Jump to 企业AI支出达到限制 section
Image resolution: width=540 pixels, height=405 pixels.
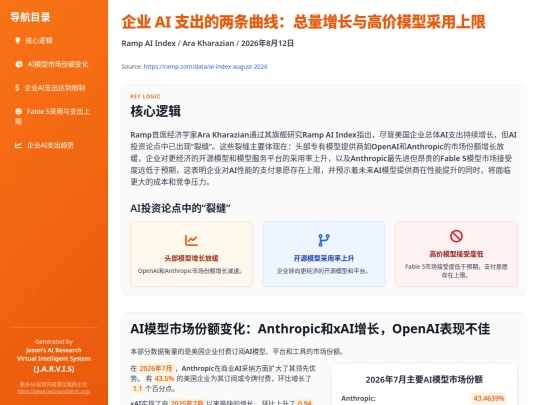[x=54, y=87]
